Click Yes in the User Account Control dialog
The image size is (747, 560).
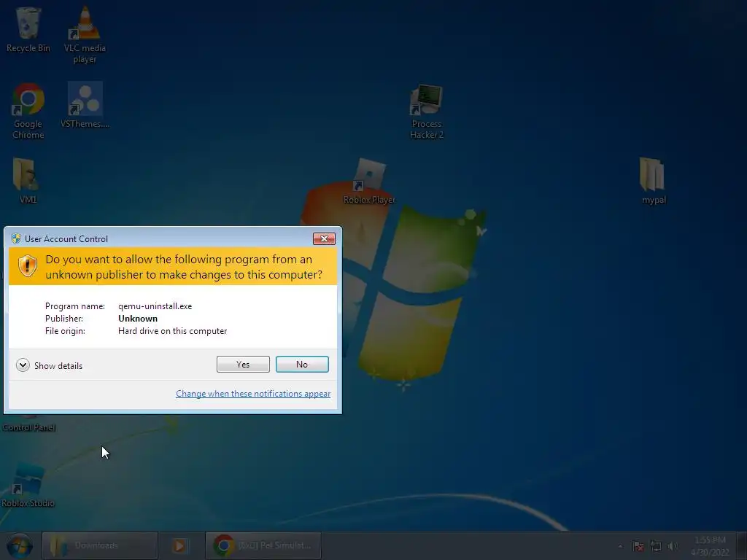(243, 365)
